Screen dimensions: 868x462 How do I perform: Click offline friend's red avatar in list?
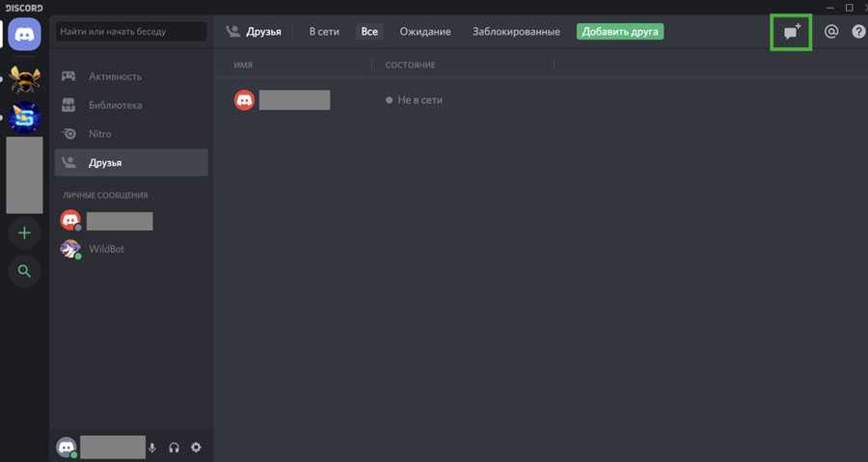(x=244, y=100)
